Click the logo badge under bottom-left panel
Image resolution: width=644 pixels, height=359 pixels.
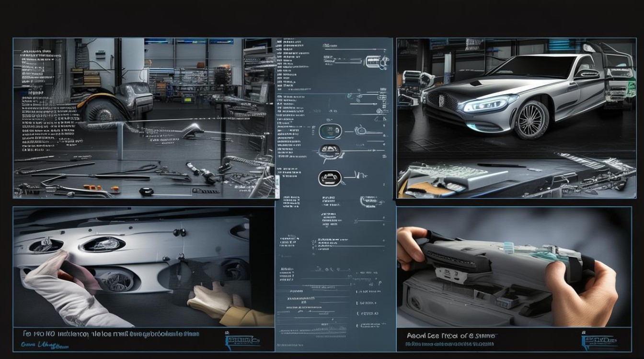(242, 338)
